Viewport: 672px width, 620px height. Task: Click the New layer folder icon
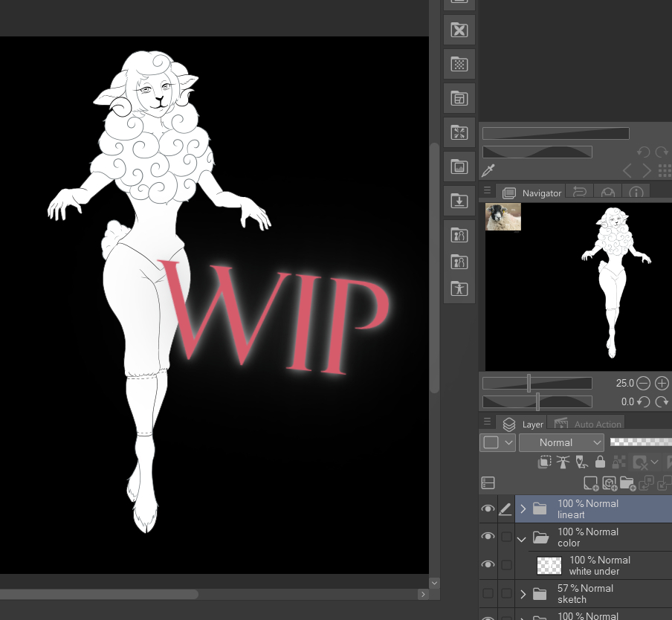click(627, 483)
